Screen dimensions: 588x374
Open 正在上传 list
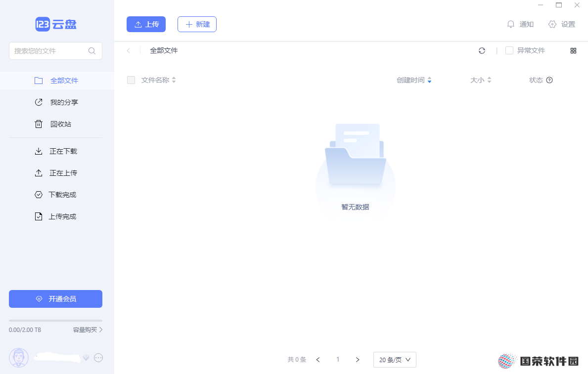click(x=57, y=173)
